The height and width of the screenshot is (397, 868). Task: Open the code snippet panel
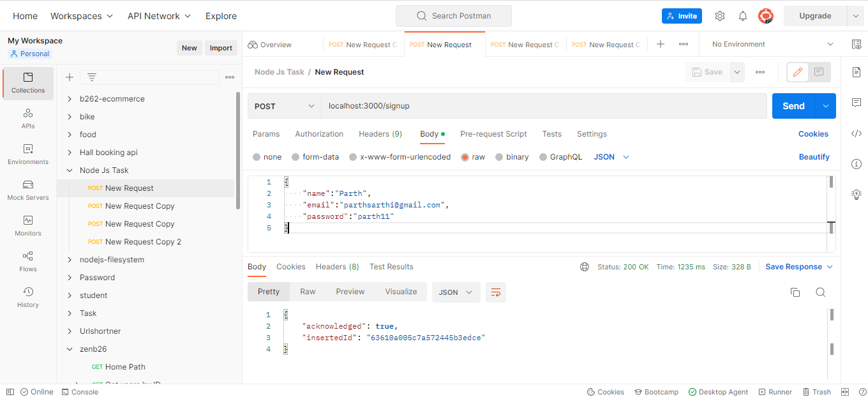coord(856,133)
